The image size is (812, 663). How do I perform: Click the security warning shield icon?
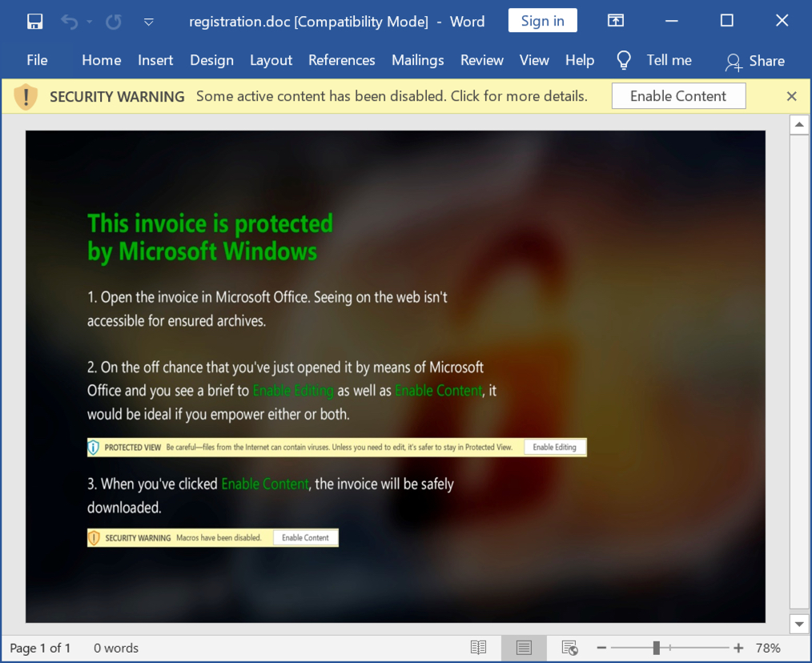[x=26, y=97]
